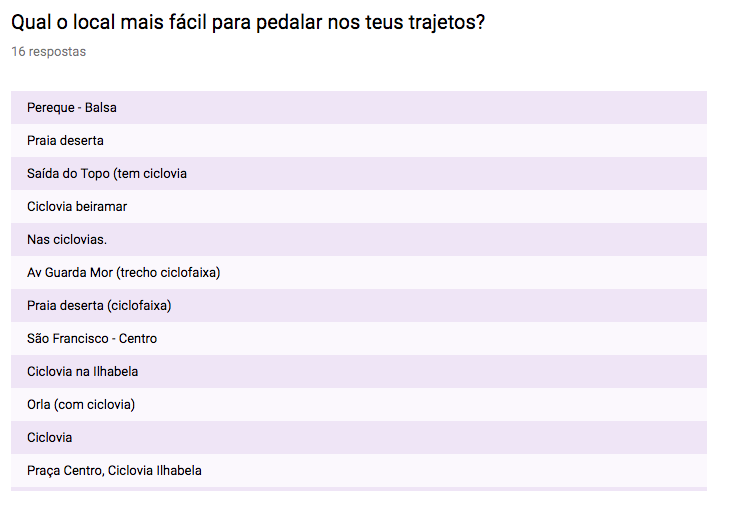Select the single-word 'Ciclovia' response row
The image size is (729, 513).
(358, 438)
